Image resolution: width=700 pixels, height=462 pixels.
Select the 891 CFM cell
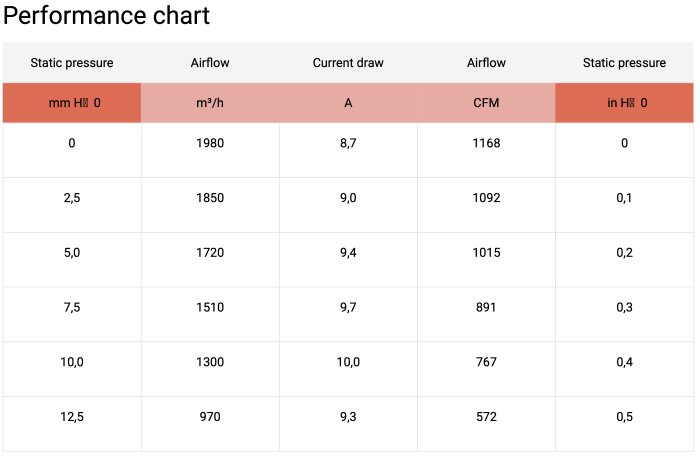(487, 307)
